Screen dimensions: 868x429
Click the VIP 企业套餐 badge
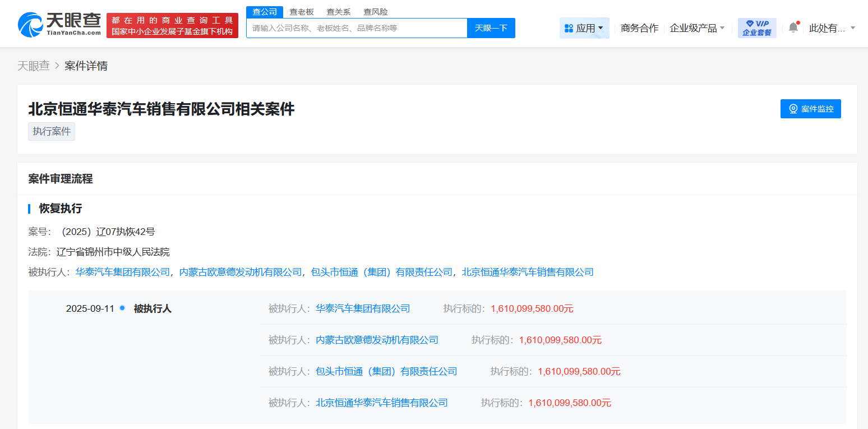756,28
